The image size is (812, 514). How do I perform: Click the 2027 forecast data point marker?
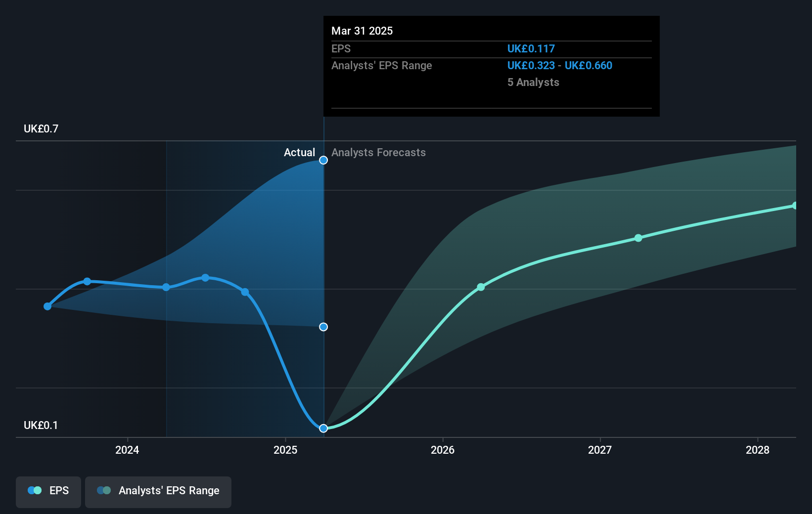pyautogui.click(x=638, y=238)
